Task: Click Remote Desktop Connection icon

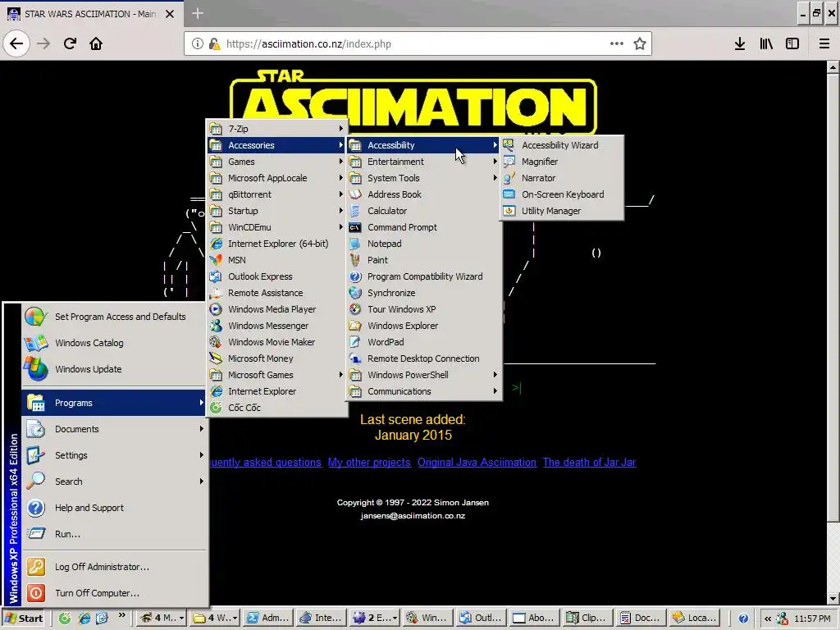Action: pyautogui.click(x=354, y=358)
